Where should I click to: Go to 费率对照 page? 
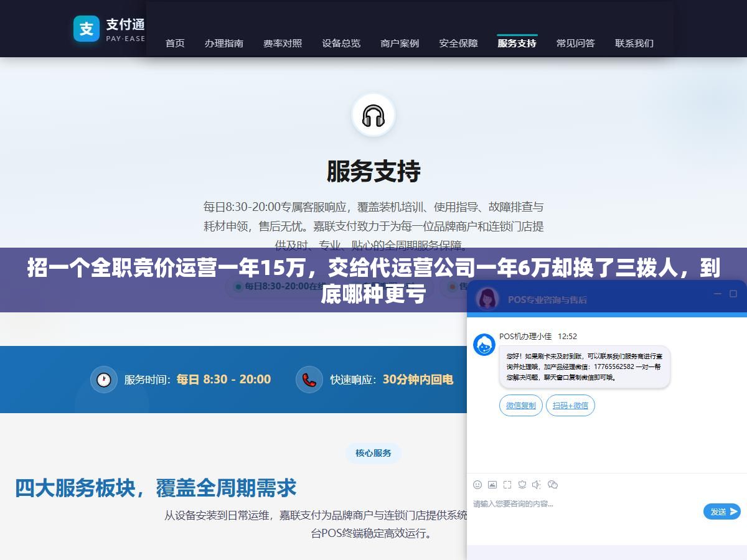point(283,43)
